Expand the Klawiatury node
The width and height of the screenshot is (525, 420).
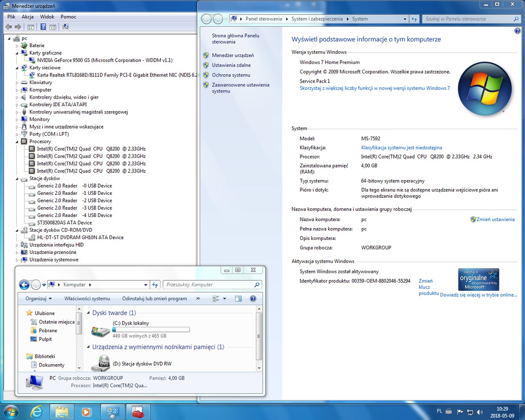pos(17,83)
